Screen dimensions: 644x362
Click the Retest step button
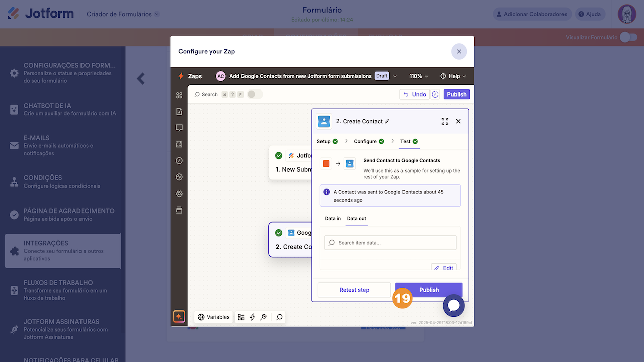coord(354,290)
